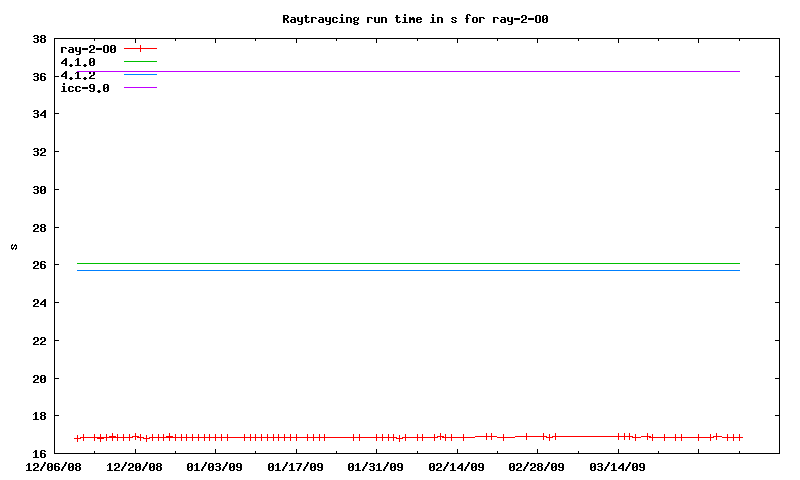This screenshot has width=800, height=480.
Task: Click the red ray-2-00 legend line sample
Action: (x=141, y=48)
